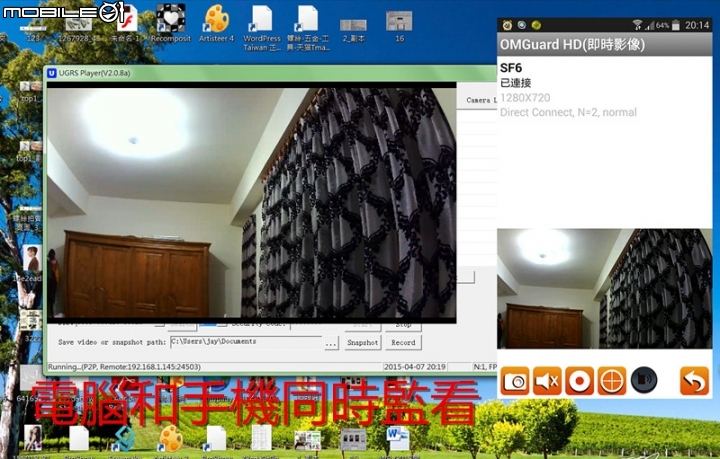Open the 2_副本 desktop image file
The image size is (720, 459).
tap(353, 30)
